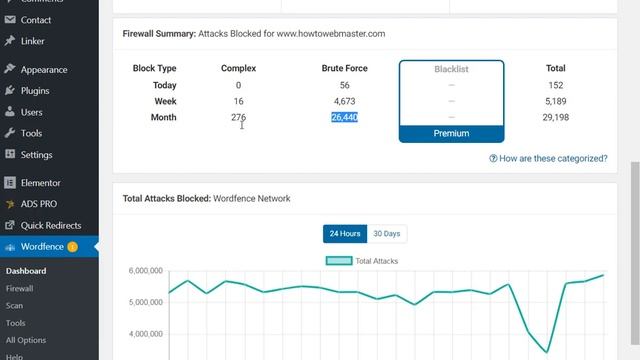This screenshot has height=360, width=640.
Task: Click the 5,000,000 axis label
Action: (146, 302)
